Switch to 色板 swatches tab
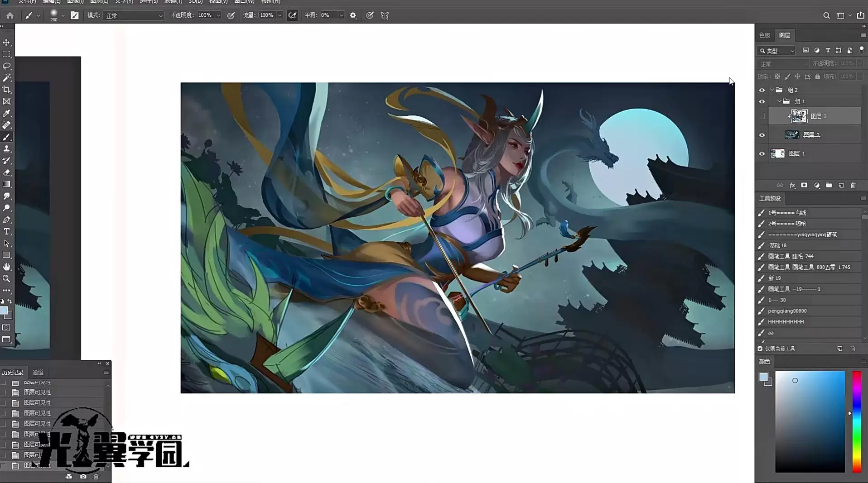 pyautogui.click(x=765, y=35)
